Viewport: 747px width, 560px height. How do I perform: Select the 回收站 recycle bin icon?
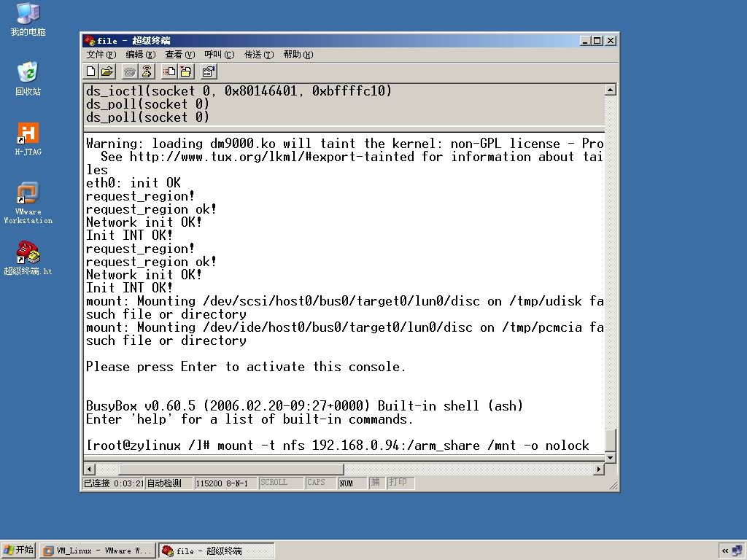(28, 79)
